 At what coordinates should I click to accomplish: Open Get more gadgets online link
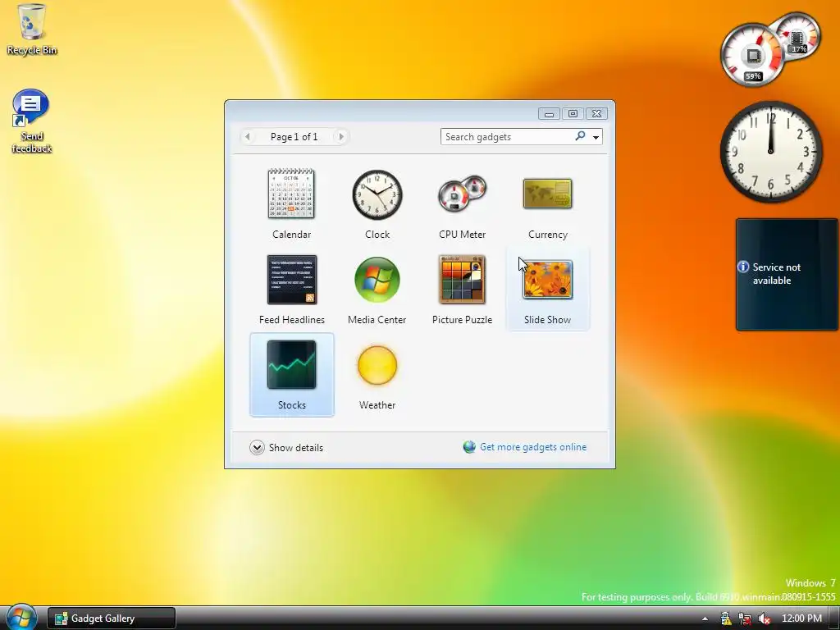(x=533, y=447)
